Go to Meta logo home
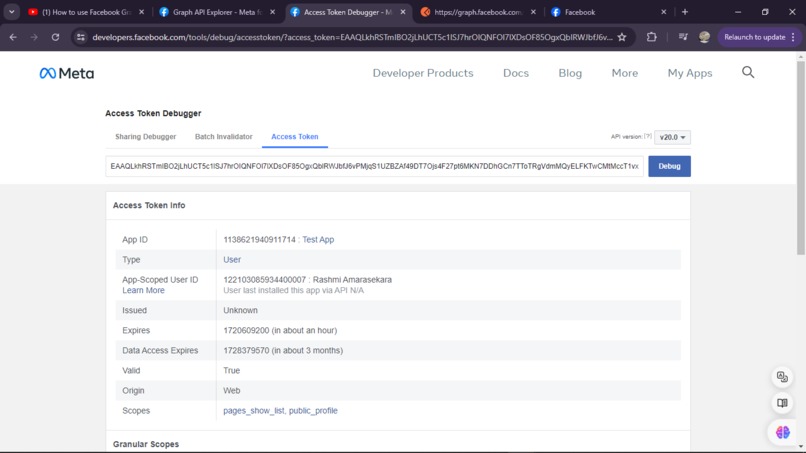 click(x=67, y=73)
